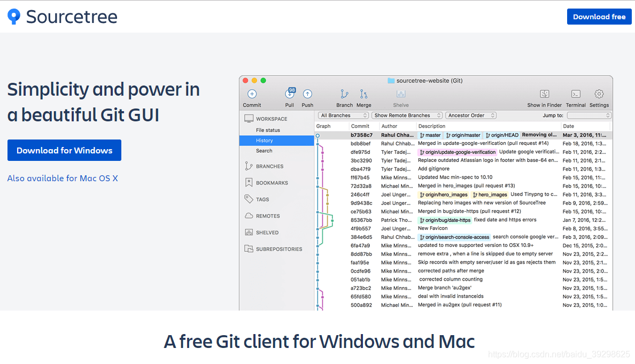Screen dimensions: 635x364
Task: Select the ce75b63 commit hash
Action: tap(361, 211)
